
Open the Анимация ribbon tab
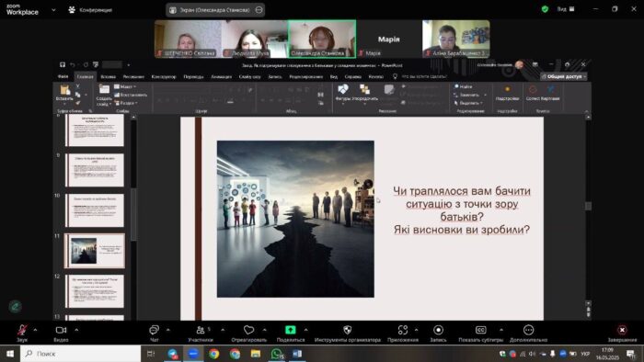pyautogui.click(x=222, y=76)
